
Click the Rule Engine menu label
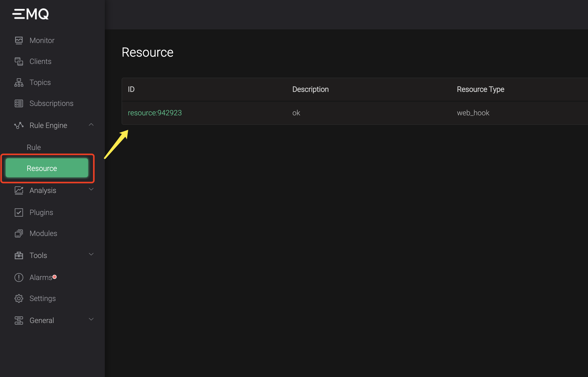tap(48, 125)
